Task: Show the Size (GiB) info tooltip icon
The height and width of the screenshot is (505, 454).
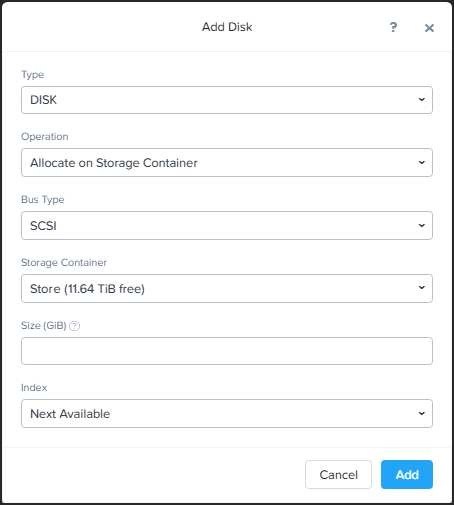Action: coord(74,326)
